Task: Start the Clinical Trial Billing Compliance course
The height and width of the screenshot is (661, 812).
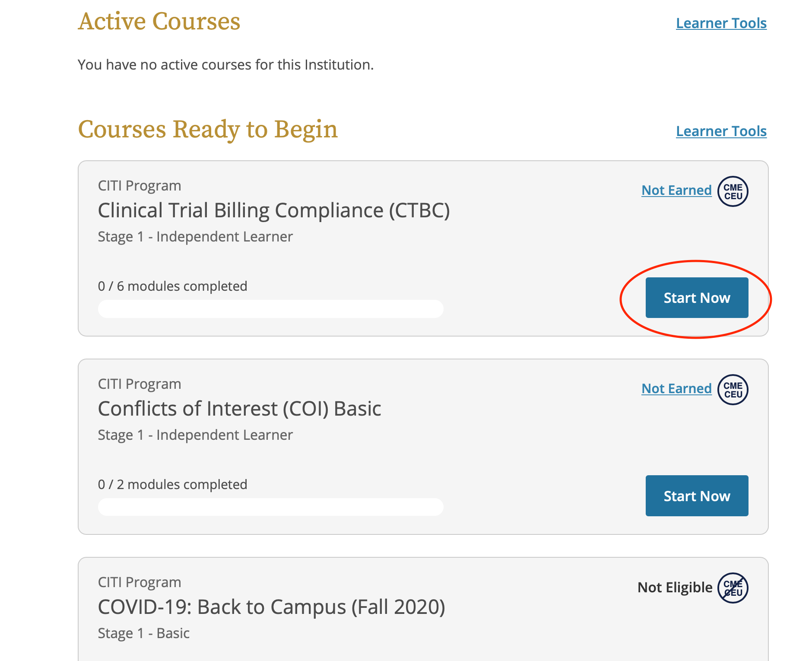Action: [x=697, y=297]
